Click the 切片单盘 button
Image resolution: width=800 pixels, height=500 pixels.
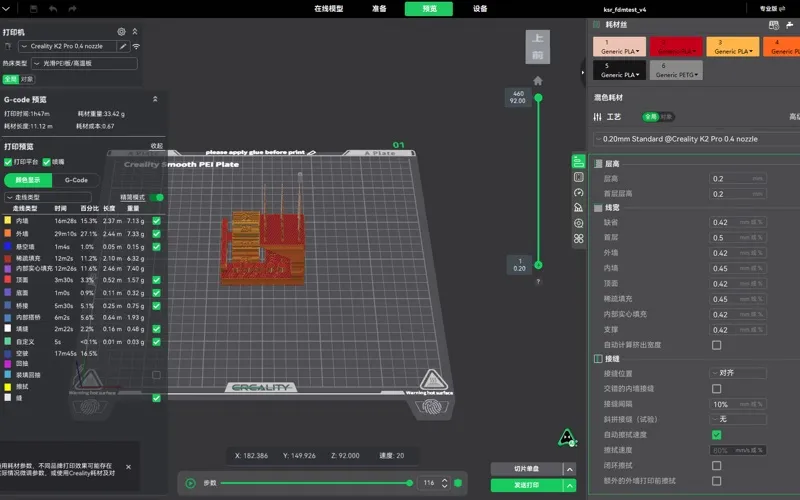(x=527, y=469)
